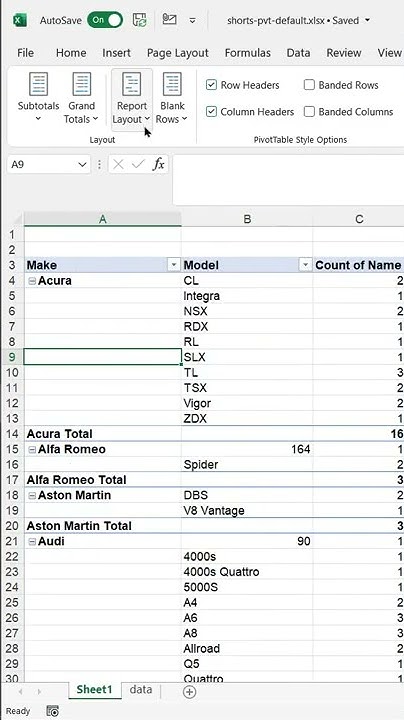The image size is (404, 720).
Task: Add a new sheet with plus icon
Action: click(190, 692)
